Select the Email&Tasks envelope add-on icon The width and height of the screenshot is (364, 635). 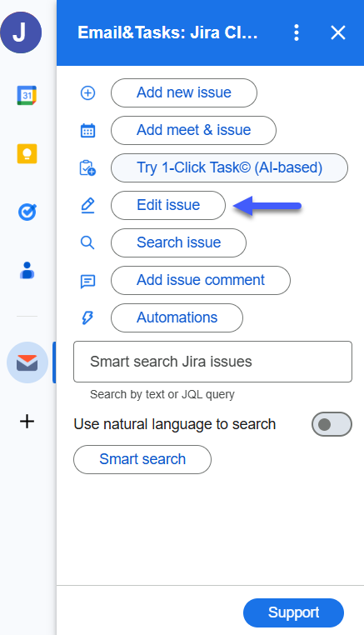[x=27, y=362]
